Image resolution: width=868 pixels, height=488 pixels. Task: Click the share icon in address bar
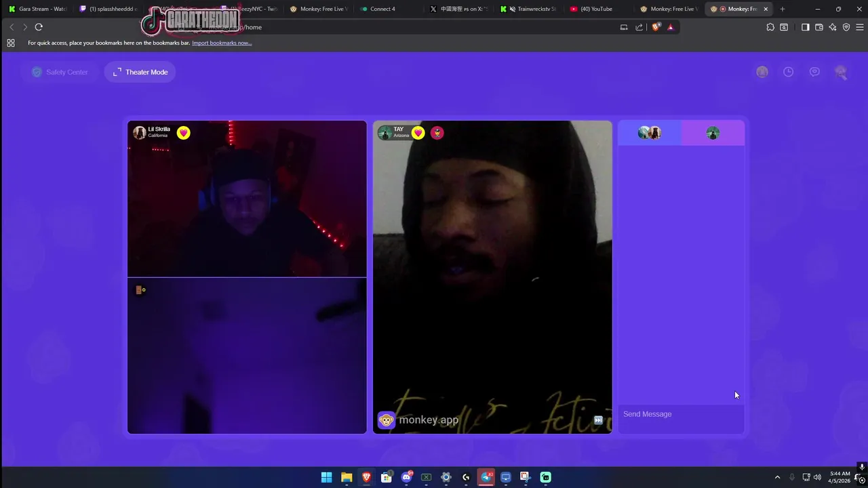pyautogui.click(x=639, y=27)
